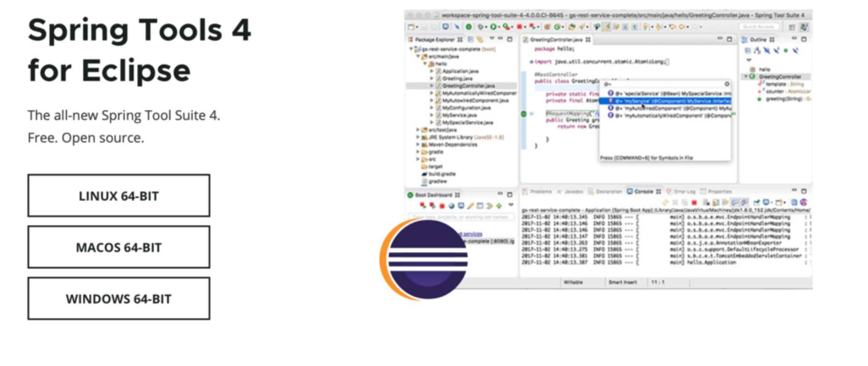The width and height of the screenshot is (868, 366).
Task: Select GreetingController.java editor tab in IDE screenshot
Action: pos(556,39)
